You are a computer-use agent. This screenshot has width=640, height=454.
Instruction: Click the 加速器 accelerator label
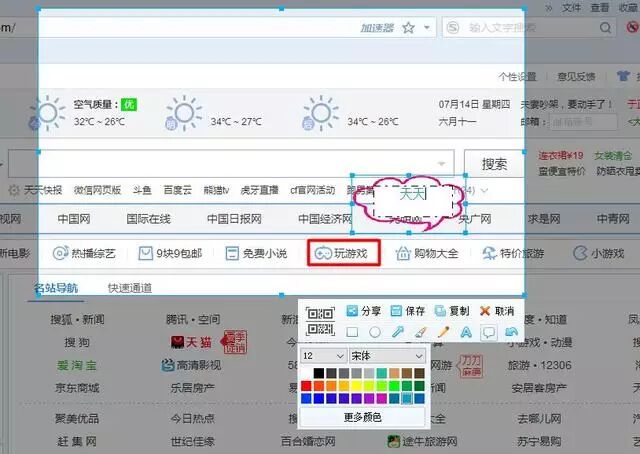377,28
